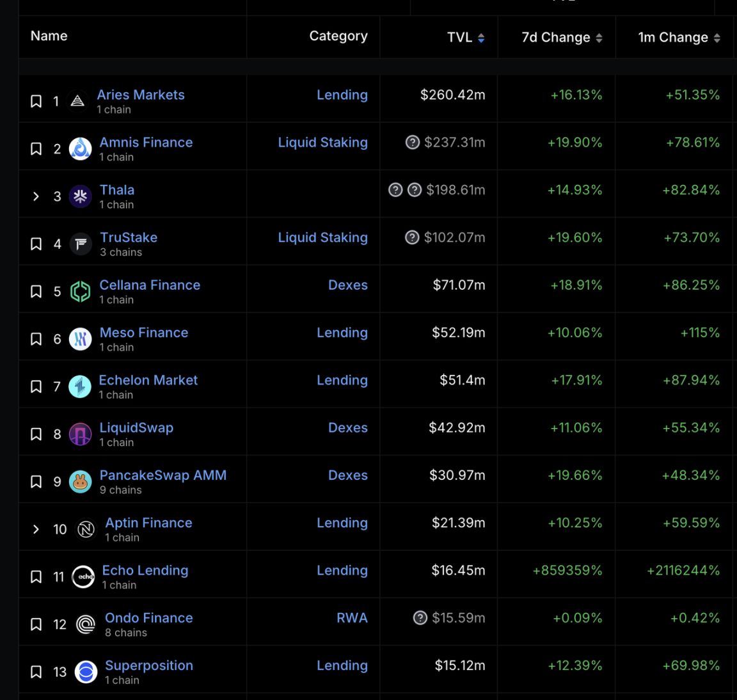
Task: Bookmark TruStake protocol
Action: click(x=36, y=244)
